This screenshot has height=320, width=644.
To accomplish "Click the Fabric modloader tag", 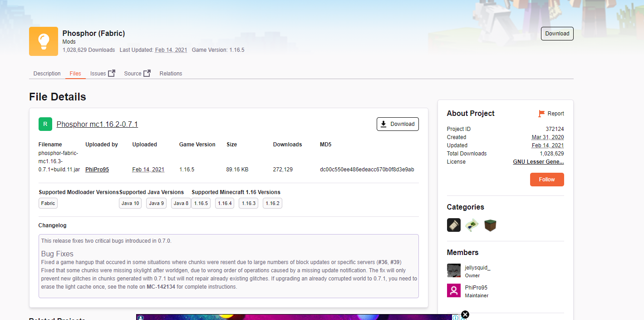I will pyautogui.click(x=48, y=203).
